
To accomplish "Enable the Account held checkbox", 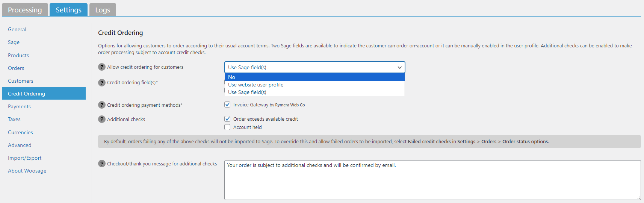I will [227, 127].
